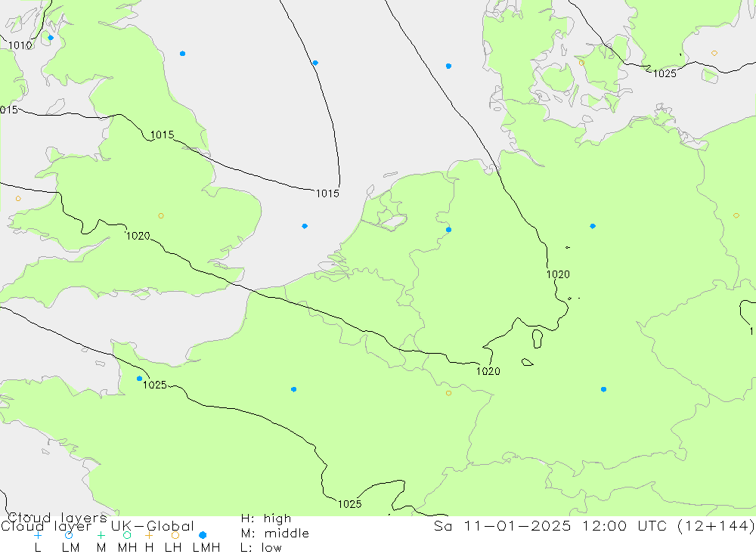Click the '12:00 UTC' time text

coord(624,525)
